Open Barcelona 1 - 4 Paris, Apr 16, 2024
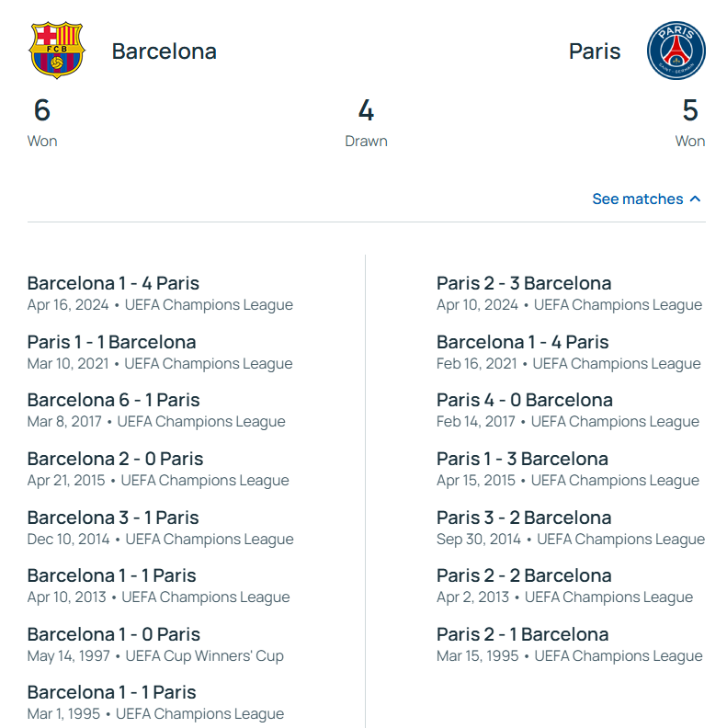Image resolution: width=727 pixels, height=728 pixels. 113,284
